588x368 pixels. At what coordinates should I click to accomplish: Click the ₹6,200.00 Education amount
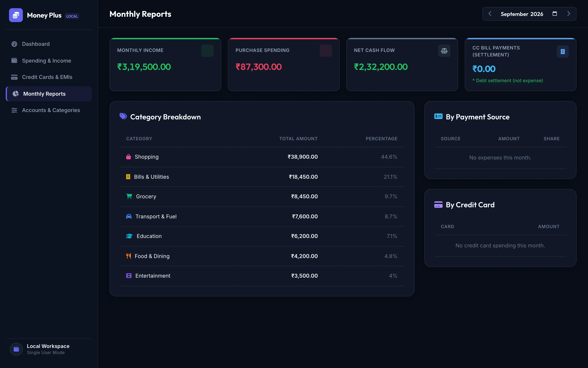point(304,236)
